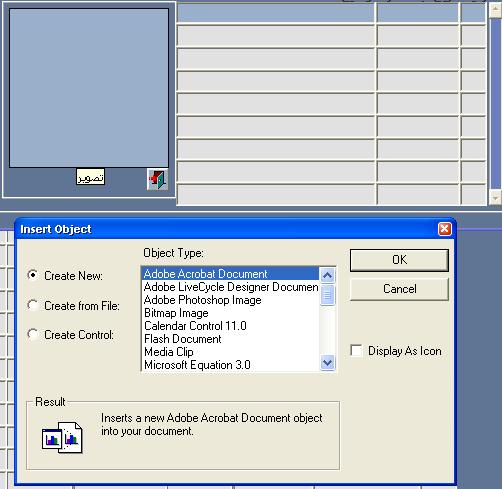Close the Insert Object dialog
Viewport: 502px width, 489px height.
click(444, 229)
